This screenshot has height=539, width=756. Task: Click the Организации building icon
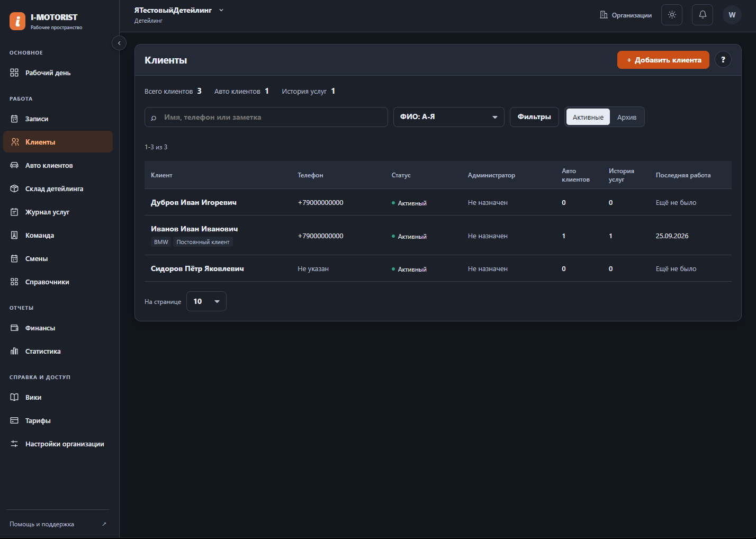pyautogui.click(x=604, y=15)
